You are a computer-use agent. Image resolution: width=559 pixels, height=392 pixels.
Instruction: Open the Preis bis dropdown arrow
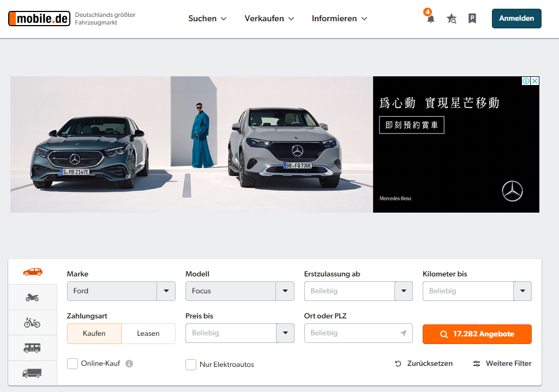coord(285,333)
